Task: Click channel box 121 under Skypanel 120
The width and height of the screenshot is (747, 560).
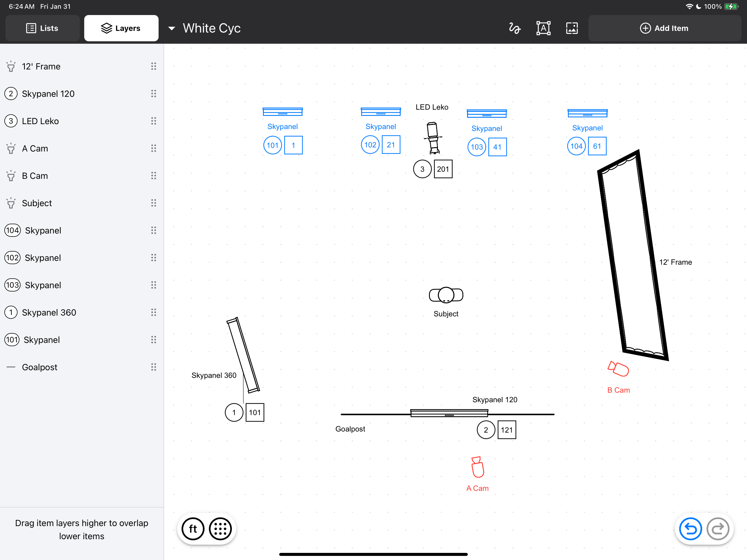Action: (507, 430)
